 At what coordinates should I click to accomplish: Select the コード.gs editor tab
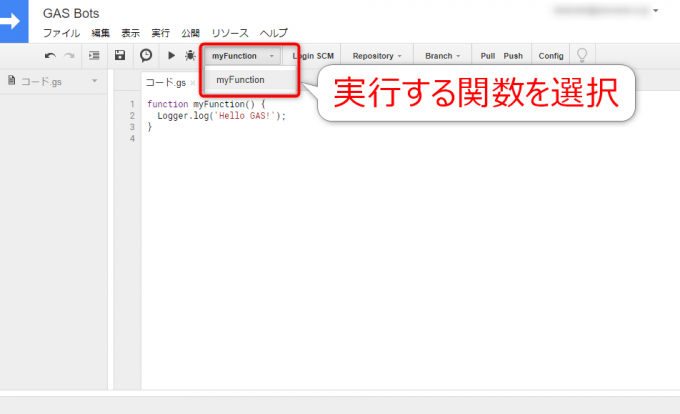pos(166,83)
